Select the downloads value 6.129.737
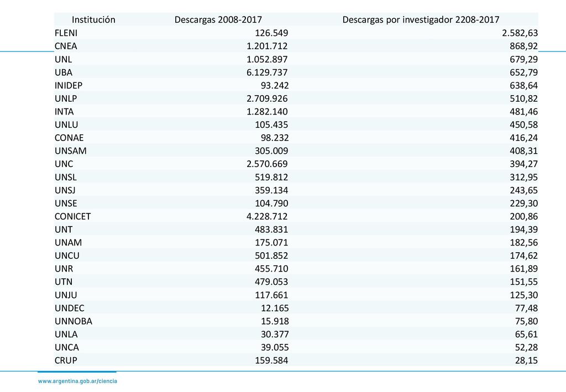 click(x=267, y=72)
